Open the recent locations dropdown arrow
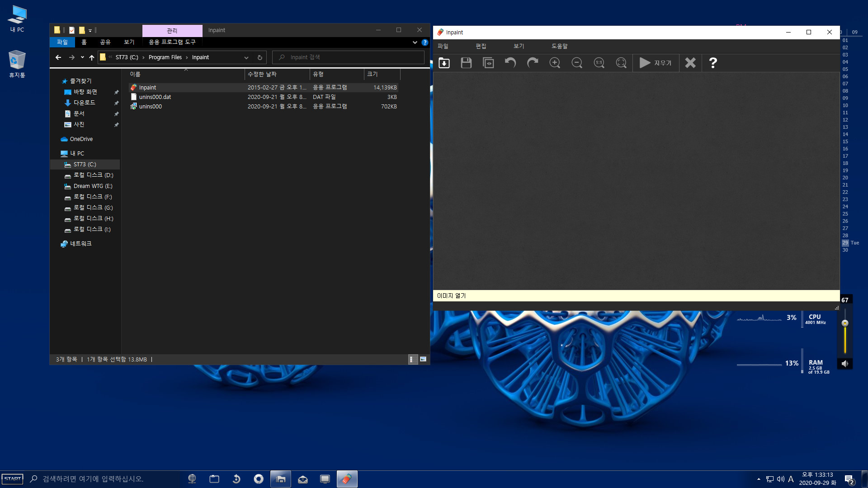 tap(82, 57)
